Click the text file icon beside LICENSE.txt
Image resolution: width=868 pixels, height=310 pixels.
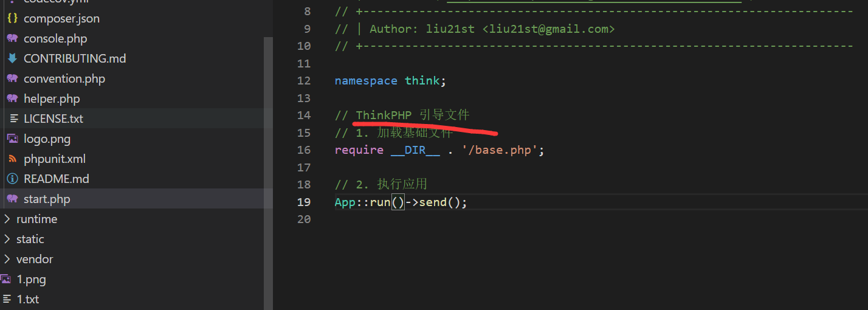[14, 119]
